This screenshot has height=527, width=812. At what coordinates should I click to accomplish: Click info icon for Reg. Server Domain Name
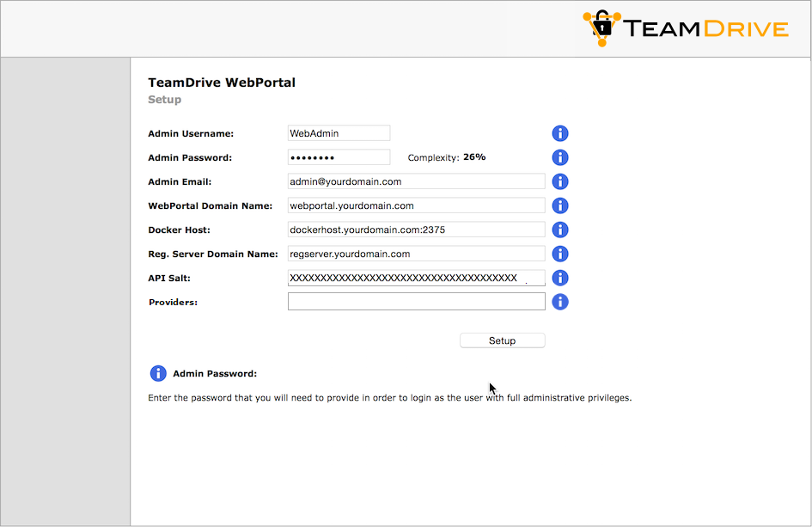pos(559,254)
